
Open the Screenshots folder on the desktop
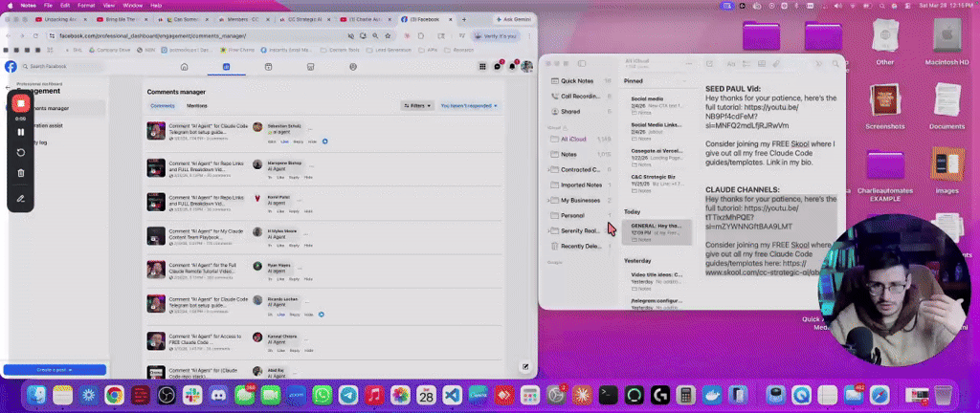pos(885,106)
